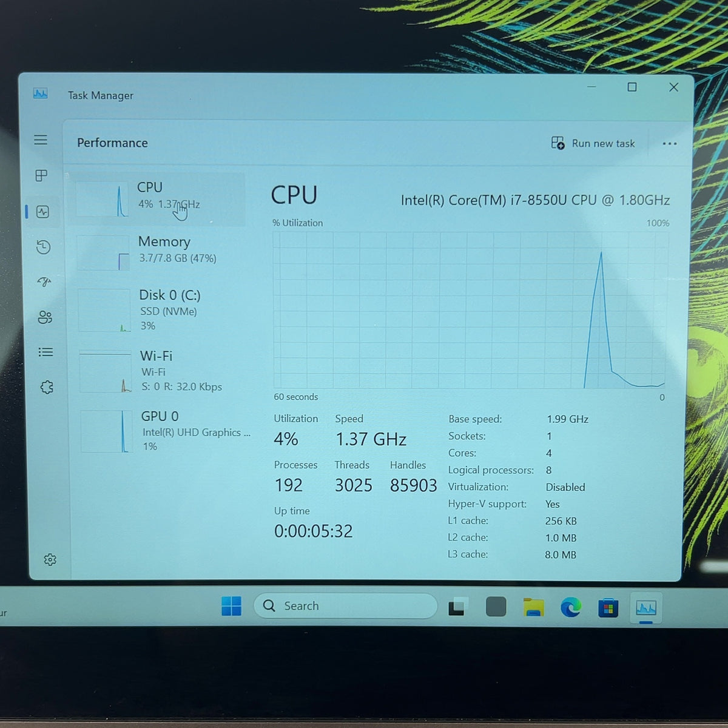Click the Logical processors value 8
Screen dimensions: 728x728
pos(549,470)
